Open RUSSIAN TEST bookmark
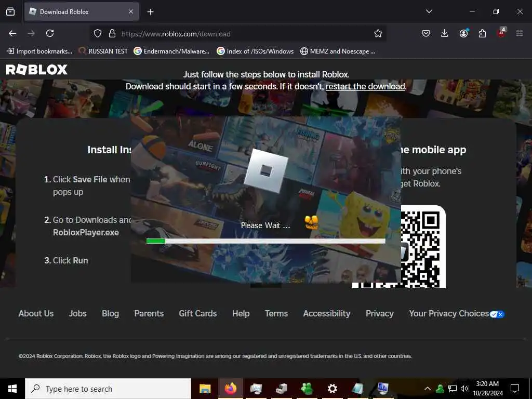 tap(103, 51)
